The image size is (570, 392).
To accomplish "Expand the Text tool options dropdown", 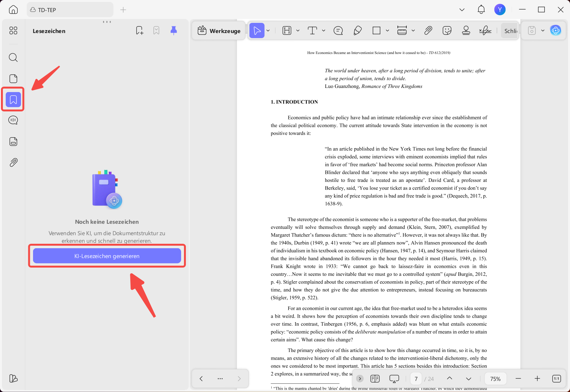I will (x=324, y=30).
